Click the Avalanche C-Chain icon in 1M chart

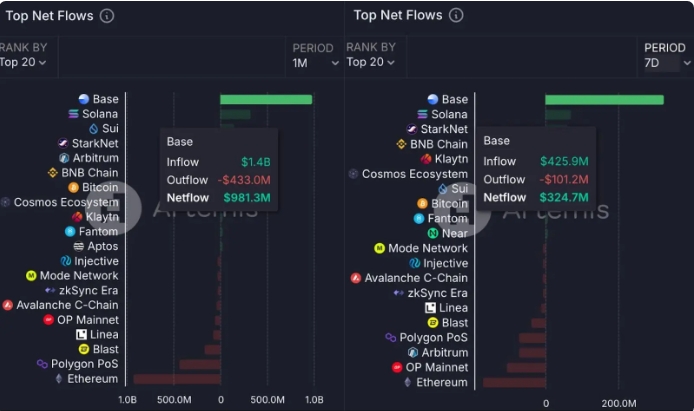point(8,305)
